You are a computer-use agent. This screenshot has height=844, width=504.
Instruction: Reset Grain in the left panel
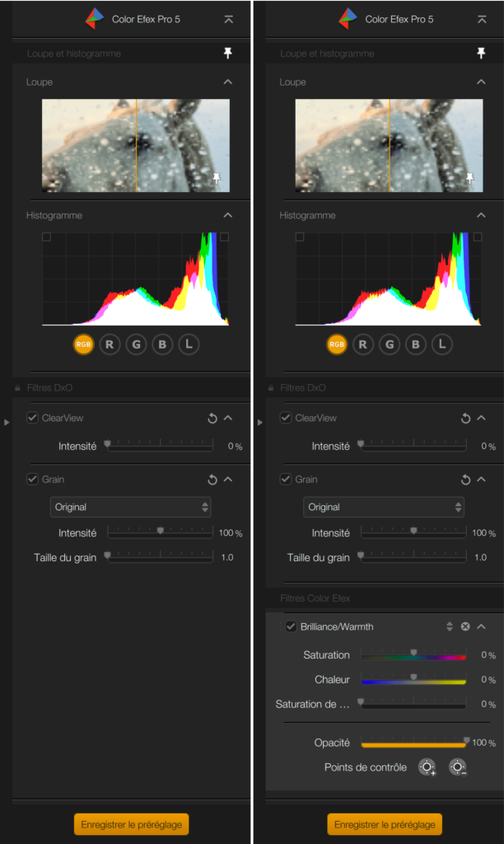(212, 480)
